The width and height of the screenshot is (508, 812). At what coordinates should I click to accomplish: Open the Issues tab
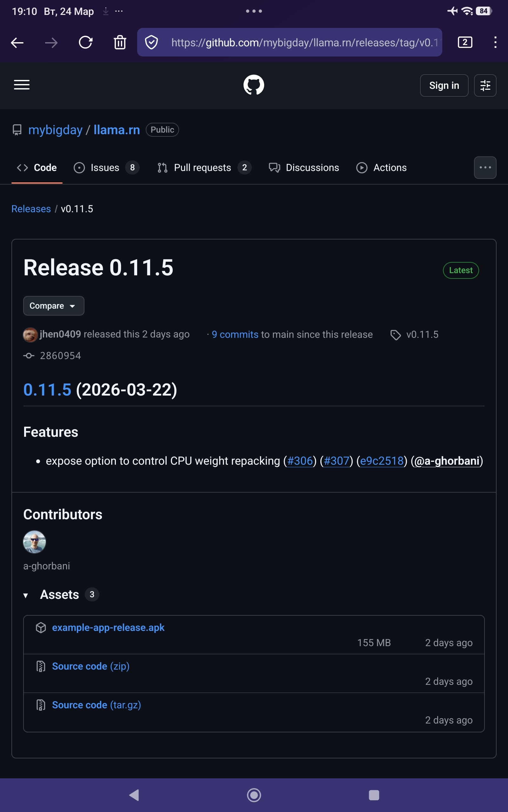[x=106, y=167]
